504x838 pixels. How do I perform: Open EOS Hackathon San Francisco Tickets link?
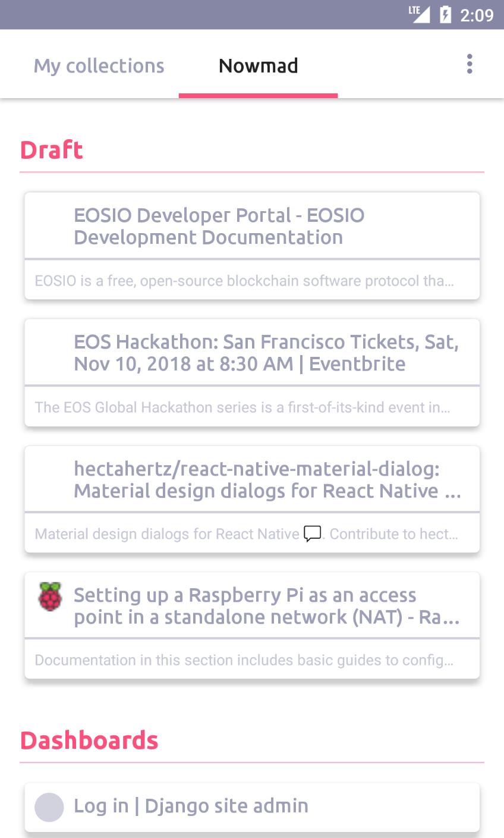266,353
